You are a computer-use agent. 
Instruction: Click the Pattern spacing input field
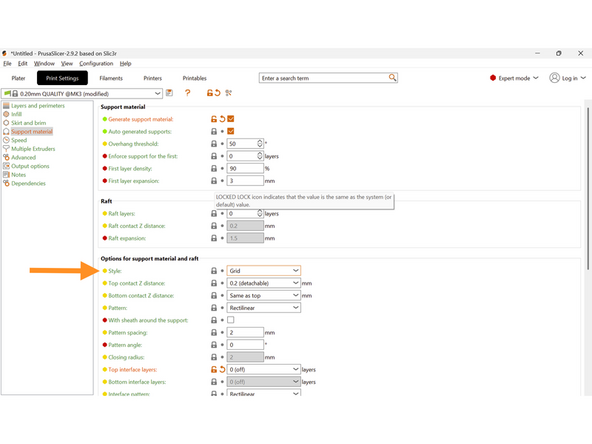pyautogui.click(x=245, y=333)
